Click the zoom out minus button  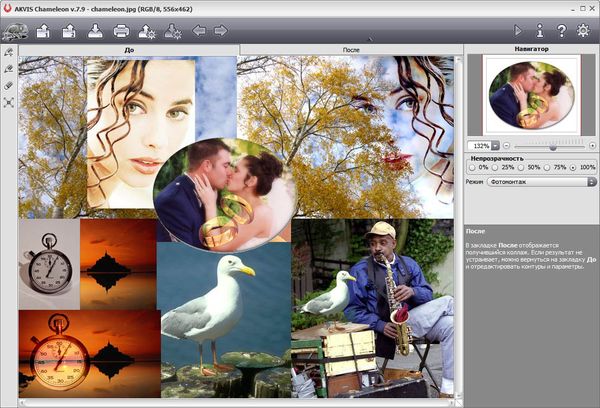coord(508,146)
